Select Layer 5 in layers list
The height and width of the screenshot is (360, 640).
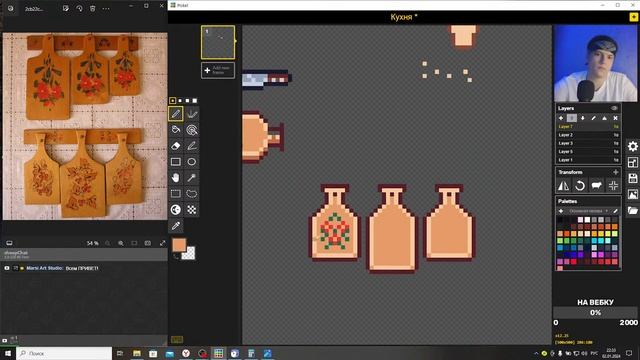tap(588, 151)
